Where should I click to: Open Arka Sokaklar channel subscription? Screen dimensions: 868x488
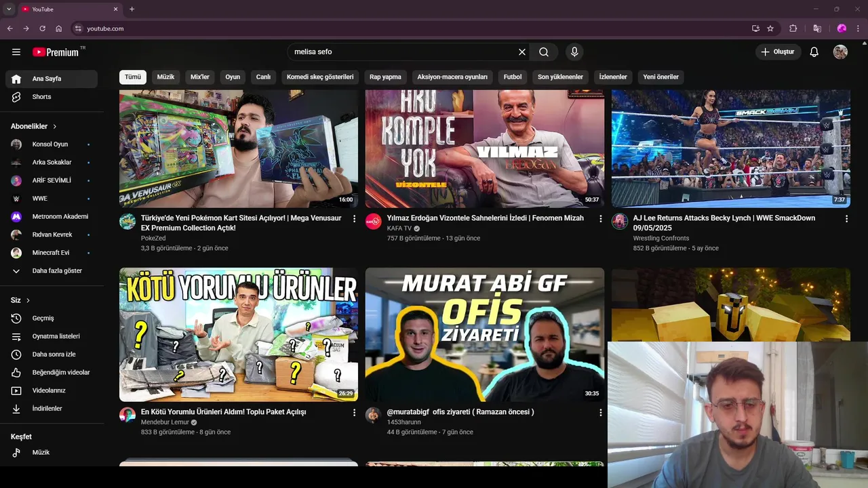click(x=52, y=163)
